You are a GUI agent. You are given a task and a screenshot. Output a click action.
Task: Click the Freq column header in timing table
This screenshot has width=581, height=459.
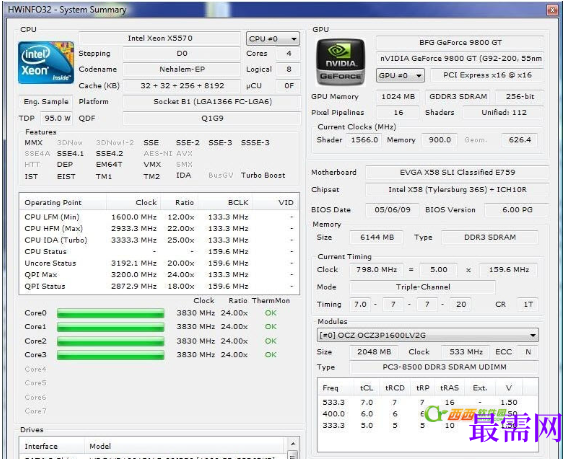pyautogui.click(x=335, y=388)
